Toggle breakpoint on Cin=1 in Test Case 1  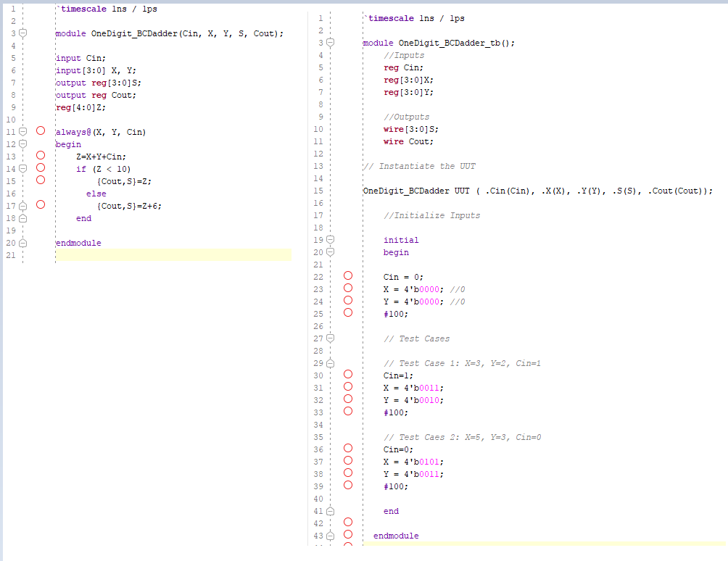coord(348,375)
